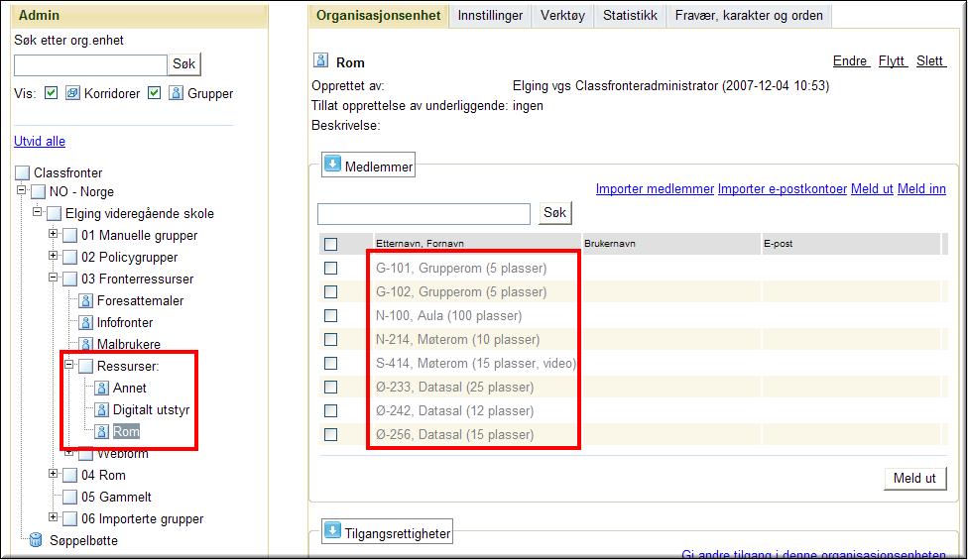968x560 pixels.
Task: Click the Endre link
Action: [x=850, y=61]
